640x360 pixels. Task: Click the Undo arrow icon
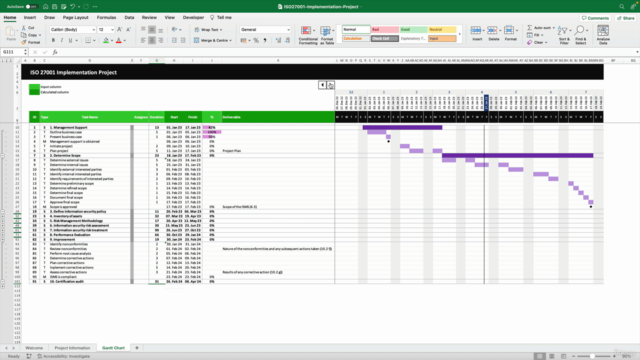72,7
